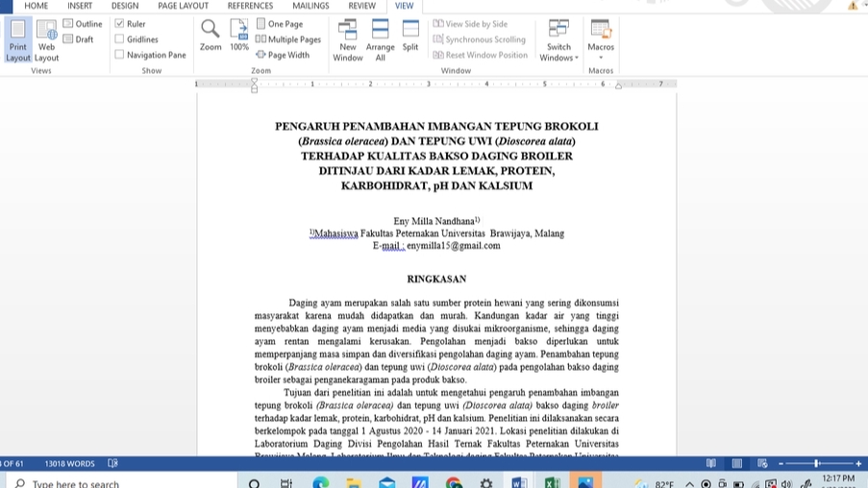Set zoom to 100%
868x488 pixels.
239,36
